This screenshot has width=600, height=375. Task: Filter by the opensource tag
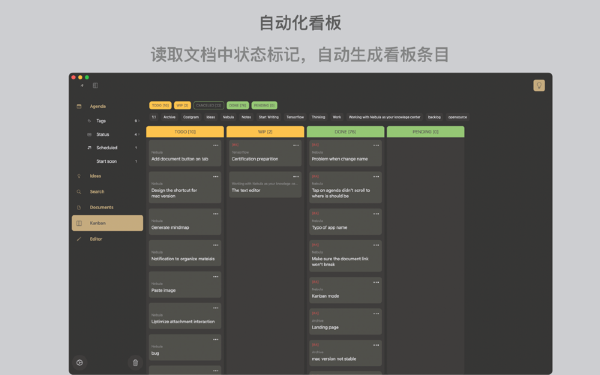tap(457, 117)
